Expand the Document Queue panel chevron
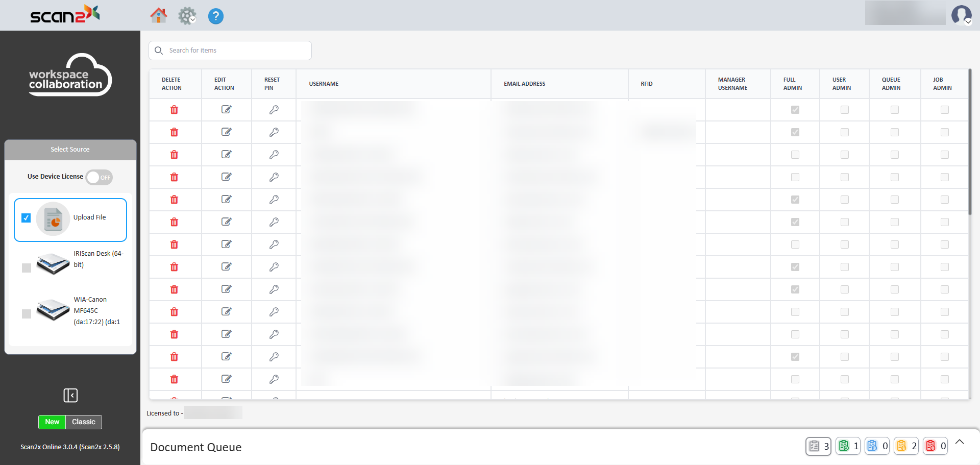 pyautogui.click(x=960, y=442)
